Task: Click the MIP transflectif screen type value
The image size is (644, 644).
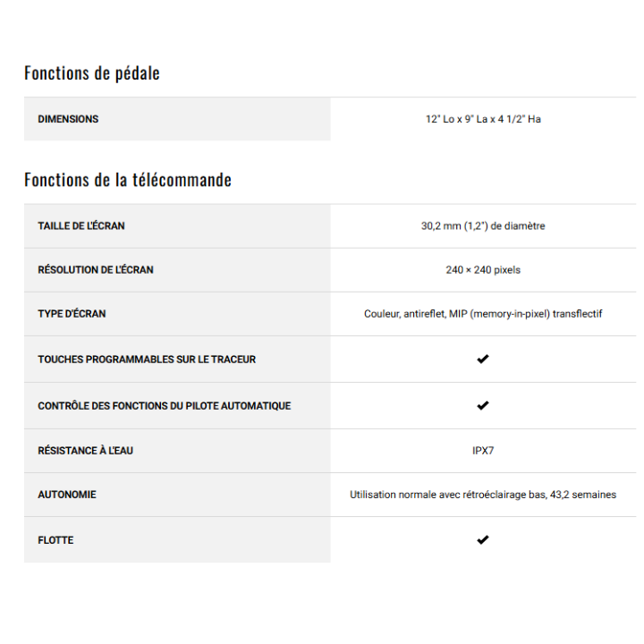Action: tap(483, 314)
